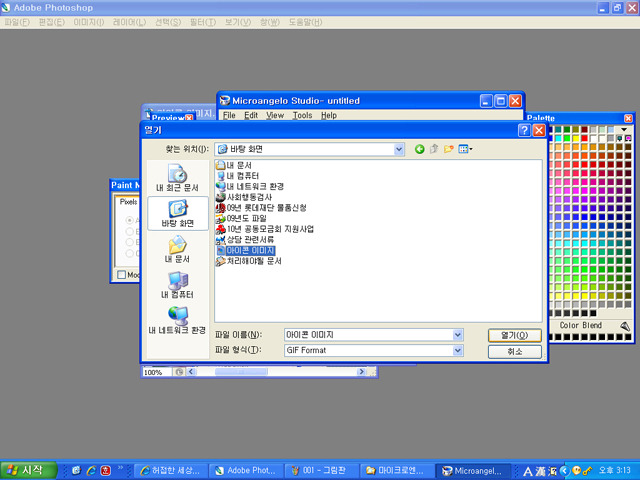Click the 파일 이름 input field
The width and height of the screenshot is (640, 480).
point(369,335)
